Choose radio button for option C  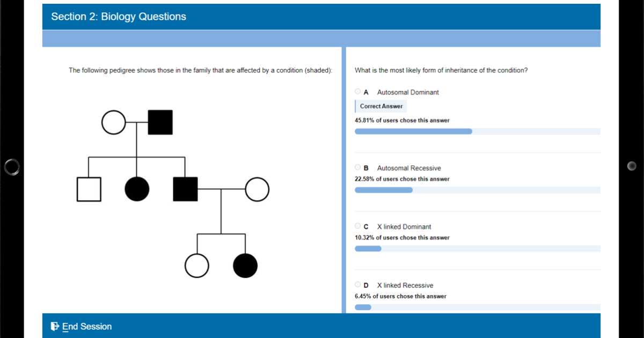pos(358,226)
